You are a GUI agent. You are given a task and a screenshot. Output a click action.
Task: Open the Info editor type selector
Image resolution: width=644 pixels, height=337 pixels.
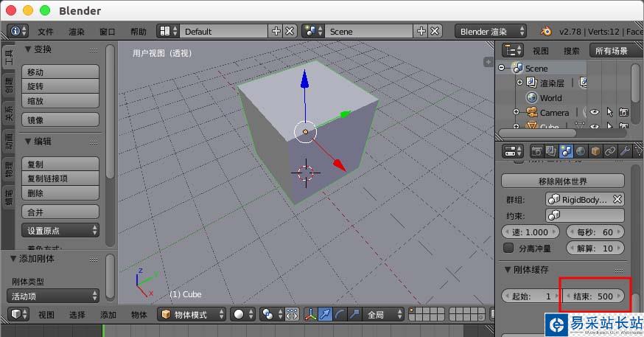pos(18,31)
